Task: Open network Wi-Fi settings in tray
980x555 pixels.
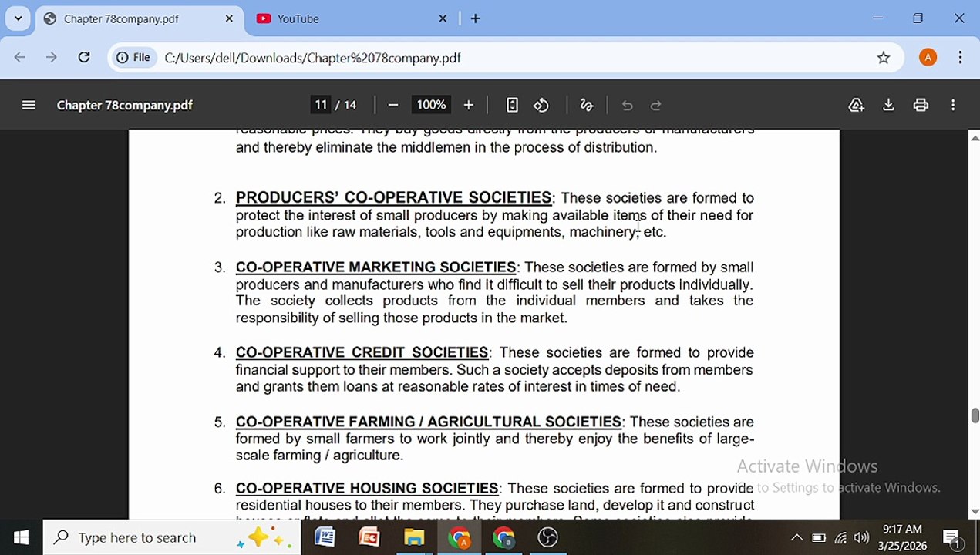Action: tap(840, 538)
